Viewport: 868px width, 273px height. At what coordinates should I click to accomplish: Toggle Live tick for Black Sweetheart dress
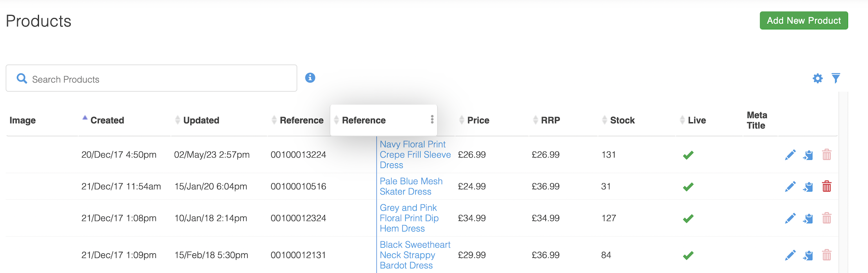[688, 256]
